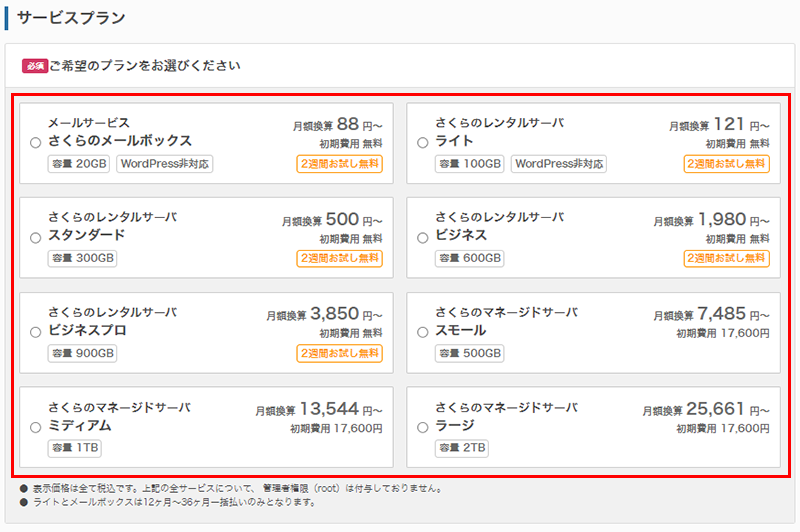The width and height of the screenshot is (800, 532).
Task: Click the WordPress非対応 tag on メールボックス plan
Action: (x=165, y=164)
